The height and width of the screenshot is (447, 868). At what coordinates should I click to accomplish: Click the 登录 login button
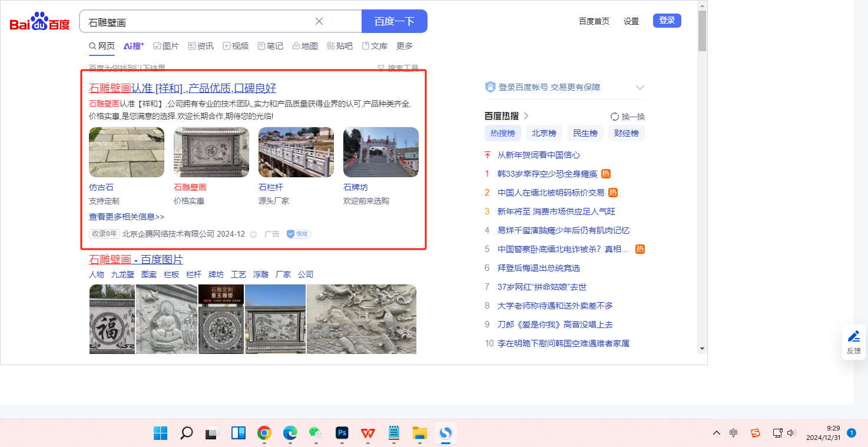click(x=667, y=21)
